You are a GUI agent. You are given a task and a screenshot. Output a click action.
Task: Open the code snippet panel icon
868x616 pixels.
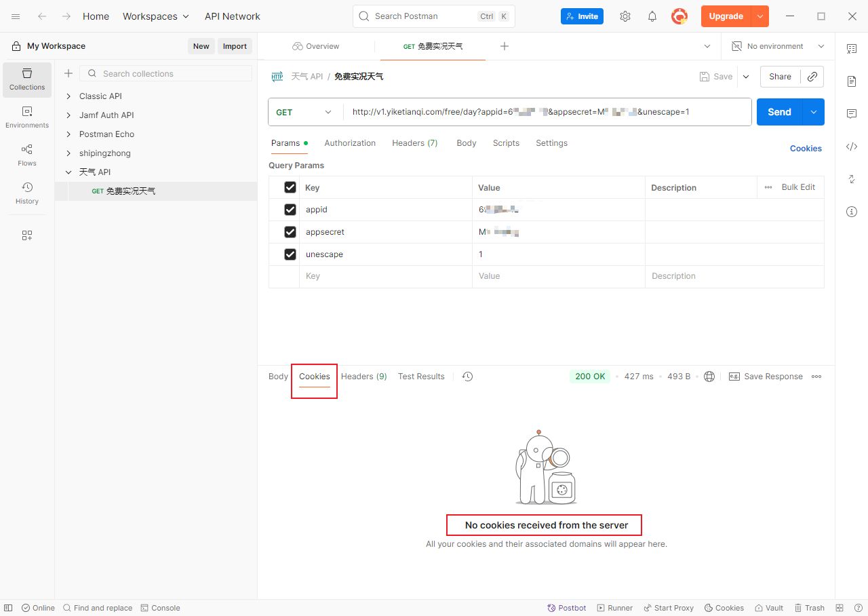852,147
